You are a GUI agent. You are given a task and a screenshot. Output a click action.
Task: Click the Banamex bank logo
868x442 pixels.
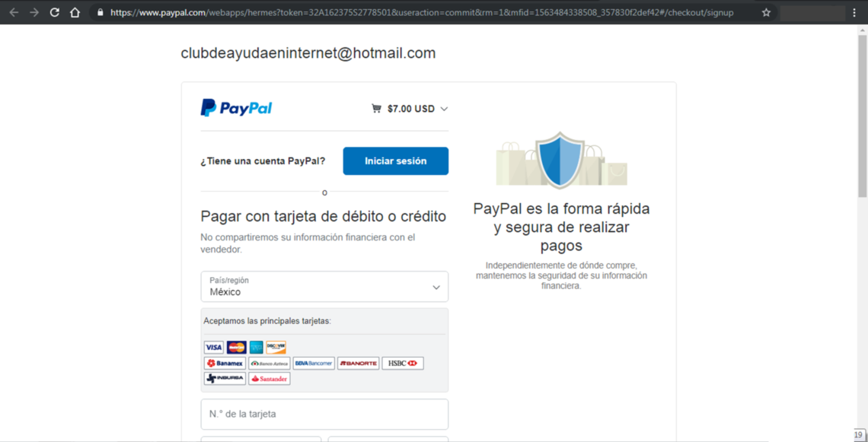point(225,364)
